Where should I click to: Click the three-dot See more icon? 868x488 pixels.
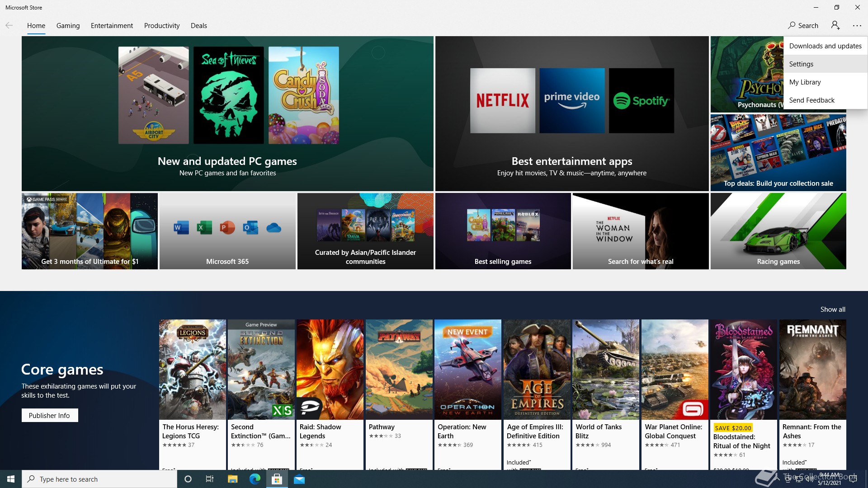point(857,26)
